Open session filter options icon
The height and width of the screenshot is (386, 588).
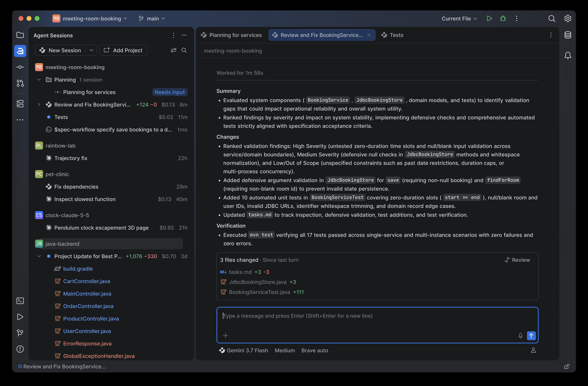173,50
